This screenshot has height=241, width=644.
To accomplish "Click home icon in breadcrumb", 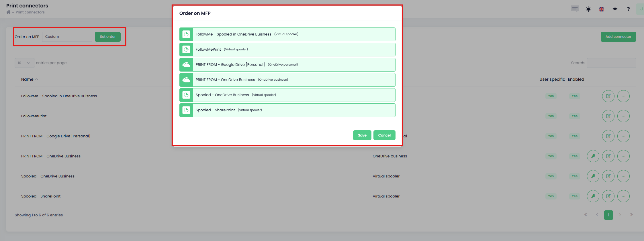I will coord(8,12).
